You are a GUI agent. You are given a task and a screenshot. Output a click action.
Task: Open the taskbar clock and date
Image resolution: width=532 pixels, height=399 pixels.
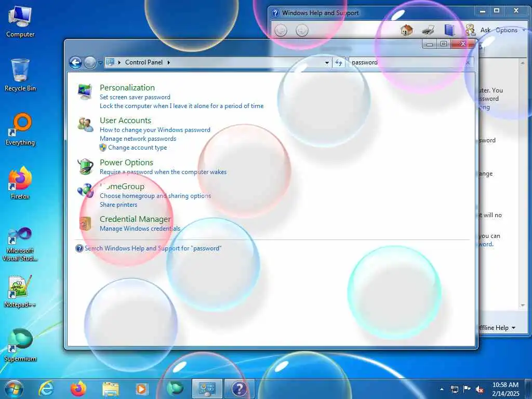[x=506, y=389]
